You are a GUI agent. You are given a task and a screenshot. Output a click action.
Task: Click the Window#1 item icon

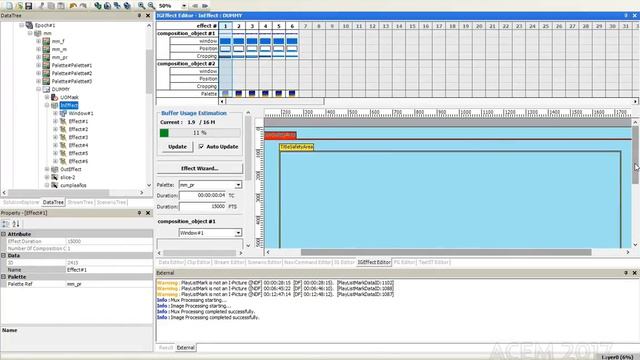click(63, 113)
